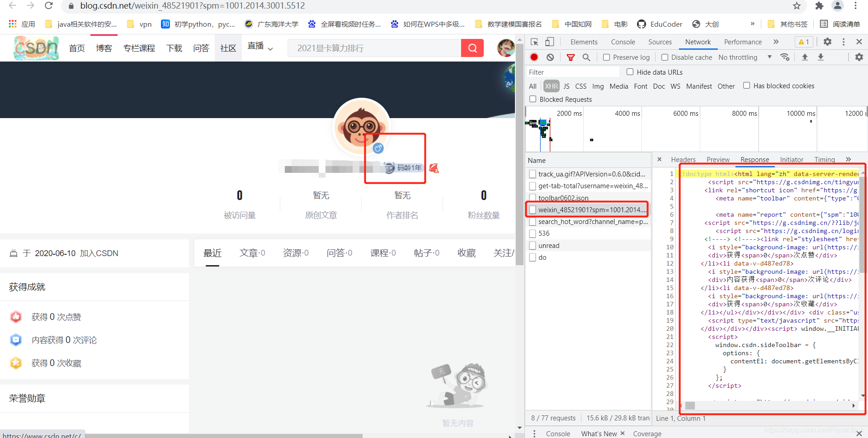Click the red search button on CSDN

point(472,48)
